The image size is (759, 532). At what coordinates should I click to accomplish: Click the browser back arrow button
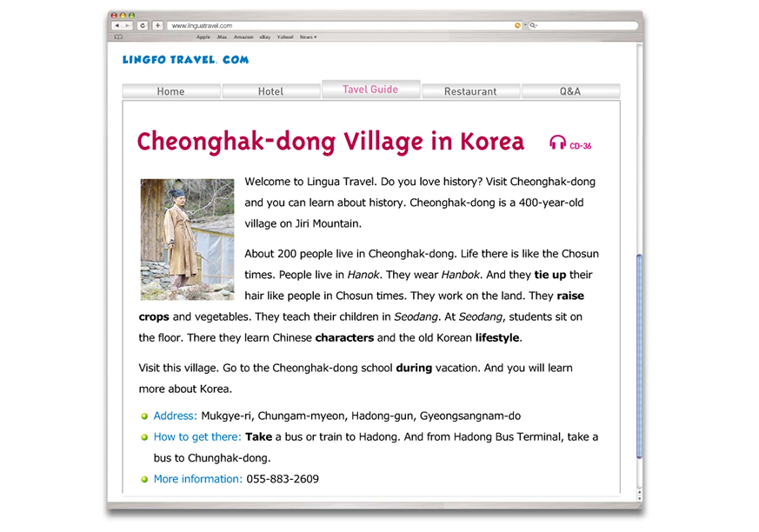[117, 26]
